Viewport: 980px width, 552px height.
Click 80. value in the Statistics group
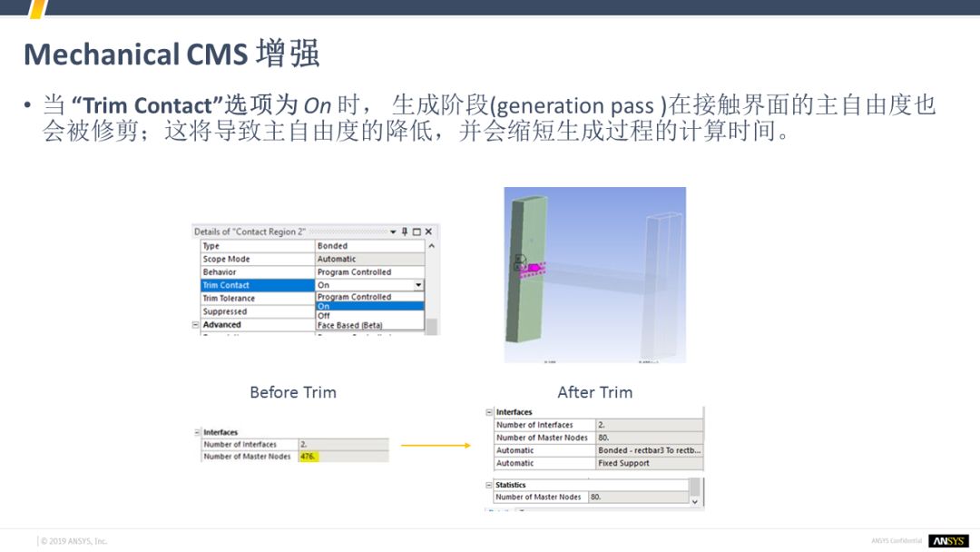[638, 498]
